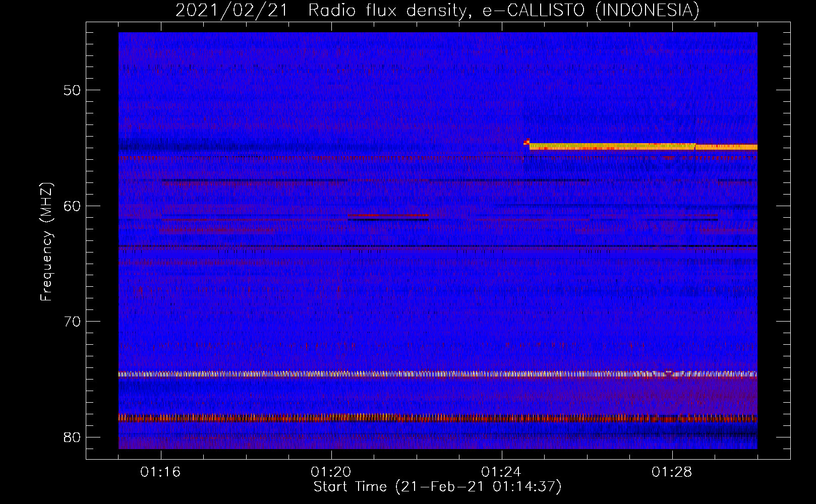Click the "01:16" time tick label
816x504 pixels.
coord(160,472)
